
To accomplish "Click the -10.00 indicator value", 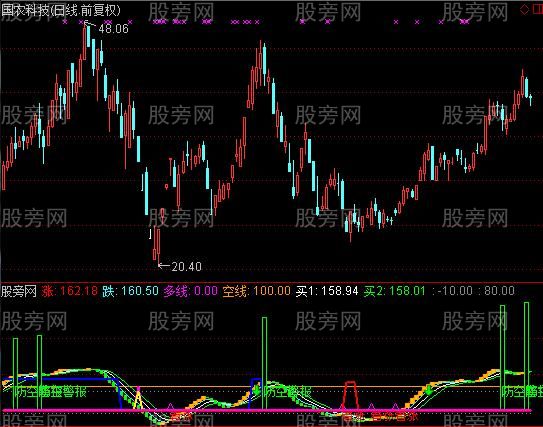I will 455,291.
